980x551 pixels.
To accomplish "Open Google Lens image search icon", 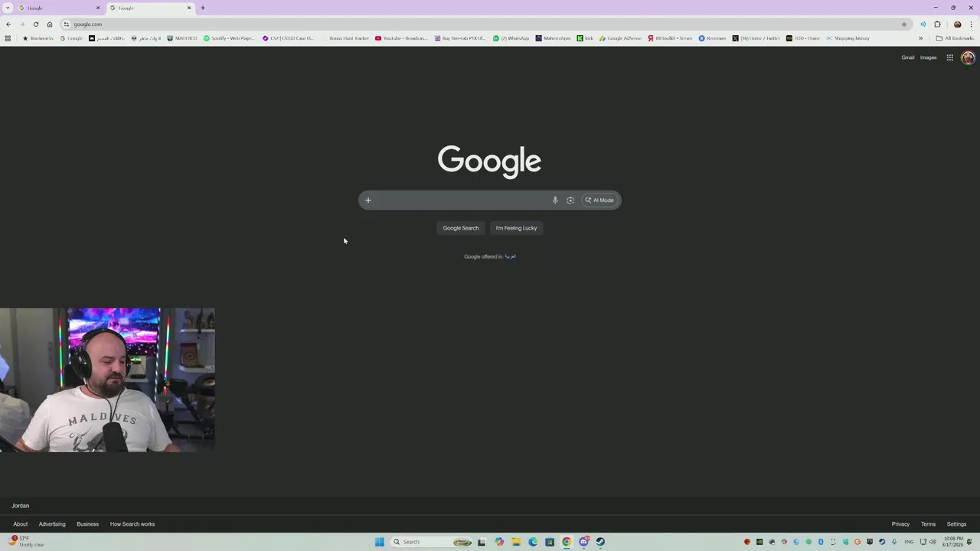I will [x=570, y=201].
